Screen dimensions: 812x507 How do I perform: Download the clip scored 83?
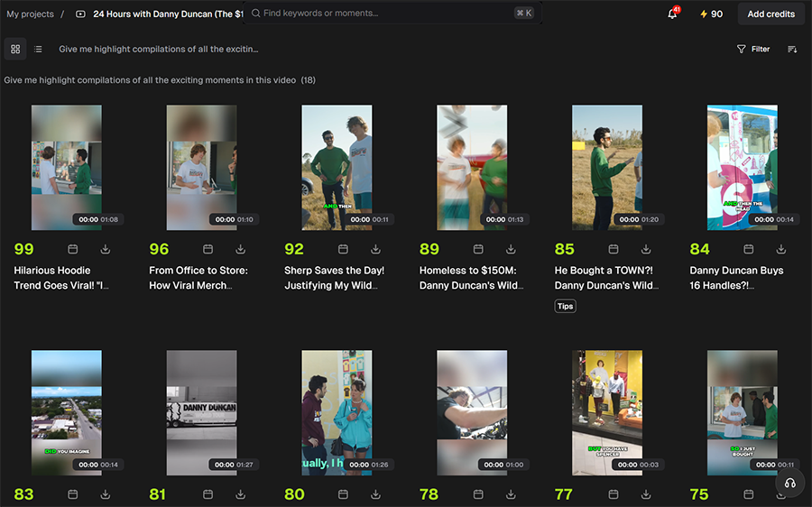tap(106, 494)
